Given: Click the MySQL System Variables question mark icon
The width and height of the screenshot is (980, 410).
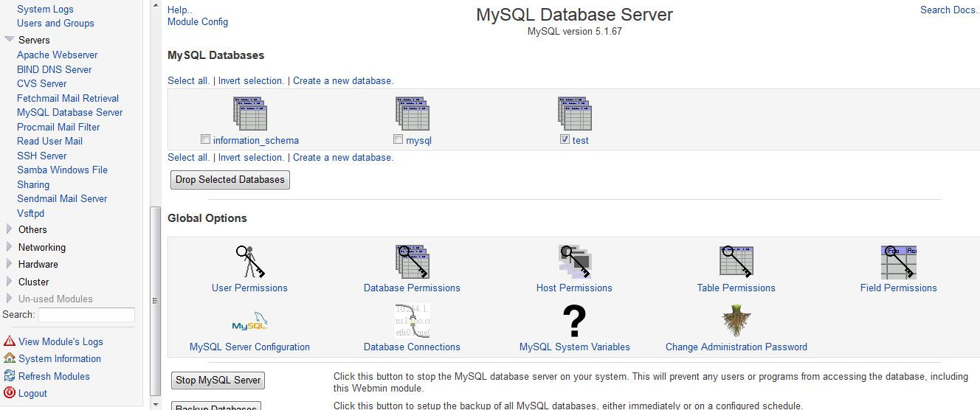Looking at the screenshot, I should point(575,320).
